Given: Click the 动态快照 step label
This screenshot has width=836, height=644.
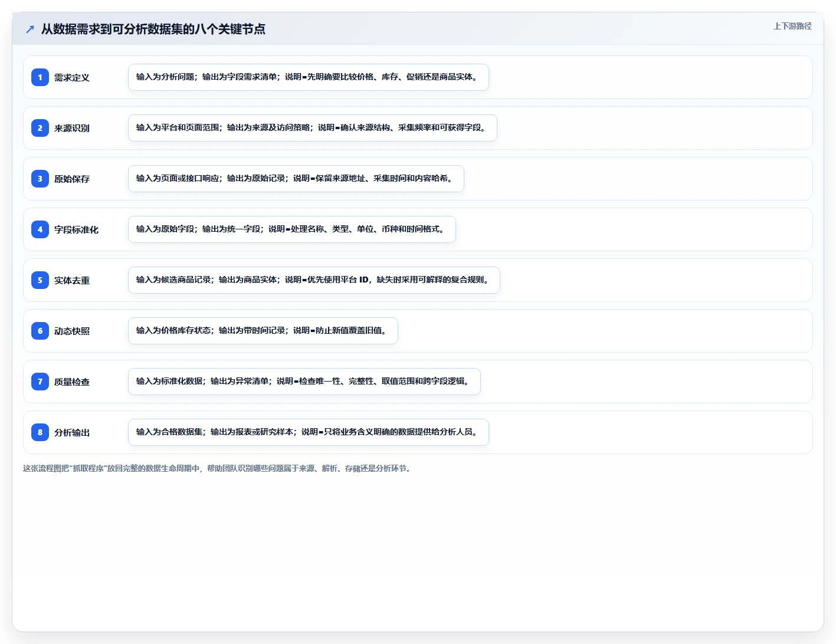Looking at the screenshot, I should tap(72, 331).
